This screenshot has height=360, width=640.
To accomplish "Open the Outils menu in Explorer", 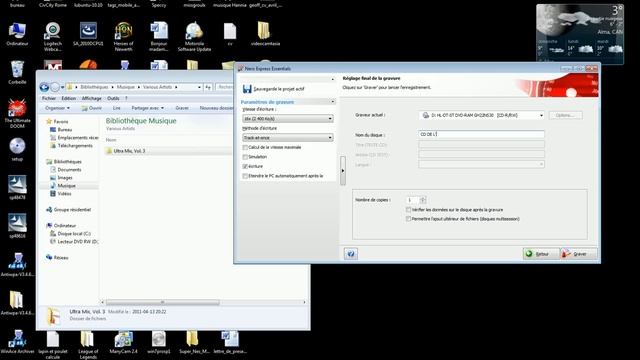I will point(113,98).
